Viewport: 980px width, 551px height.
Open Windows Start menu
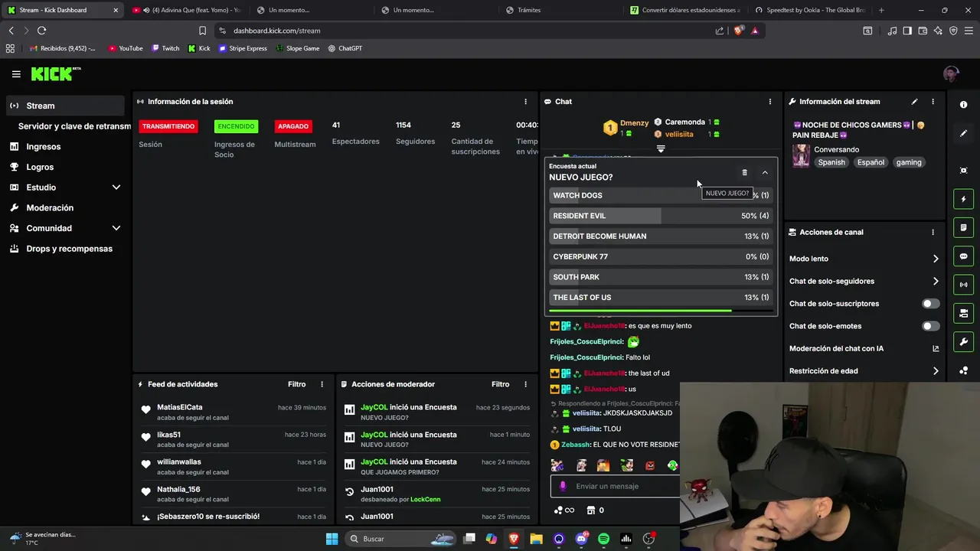coord(332,539)
